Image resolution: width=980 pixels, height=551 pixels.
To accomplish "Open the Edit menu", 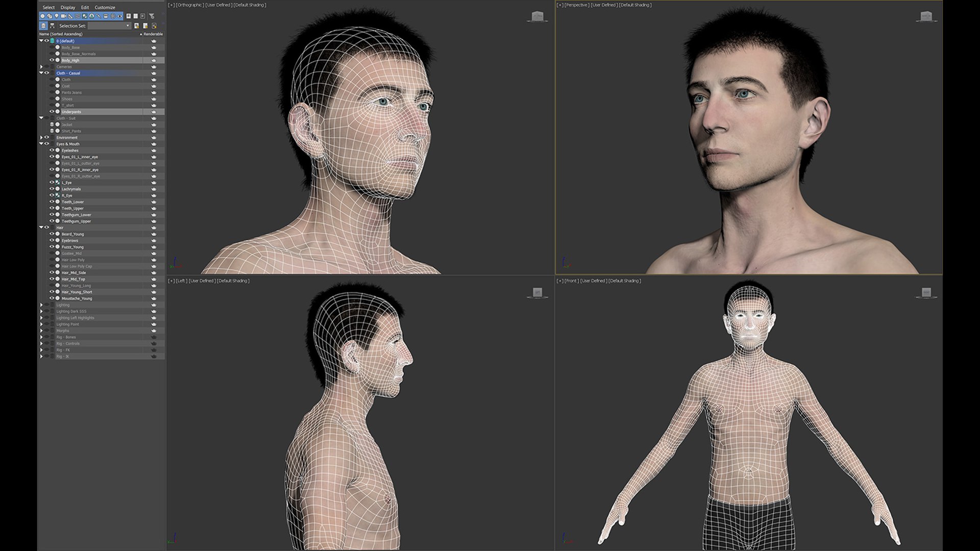I will point(85,7).
